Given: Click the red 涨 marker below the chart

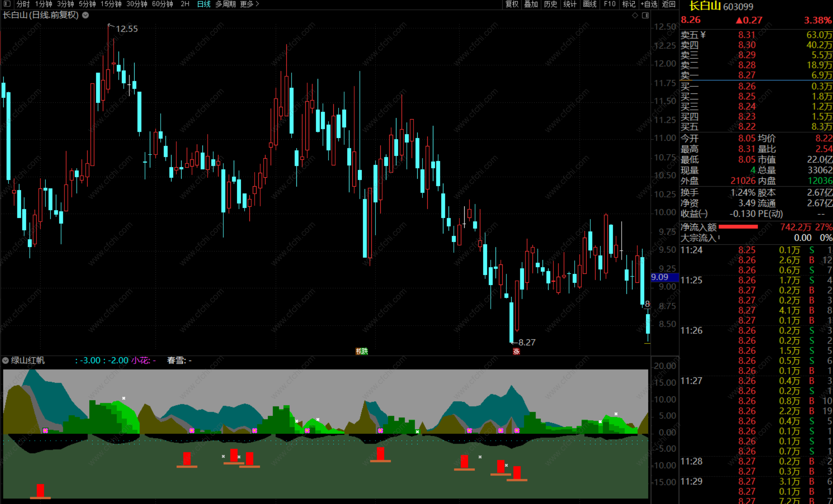Looking at the screenshot, I should (x=516, y=351).
